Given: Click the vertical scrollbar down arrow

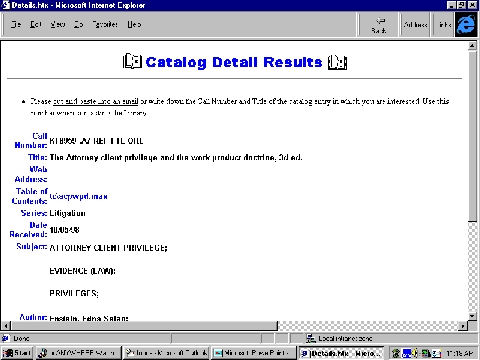Looking at the screenshot, I should point(472,316).
